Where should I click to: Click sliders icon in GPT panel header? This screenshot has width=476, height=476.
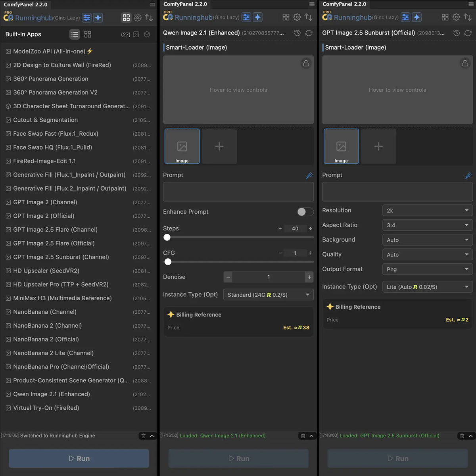[405, 17]
